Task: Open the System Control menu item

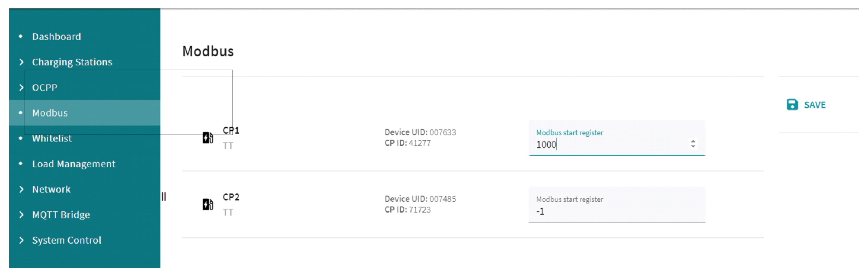Action: pyautogui.click(x=67, y=240)
